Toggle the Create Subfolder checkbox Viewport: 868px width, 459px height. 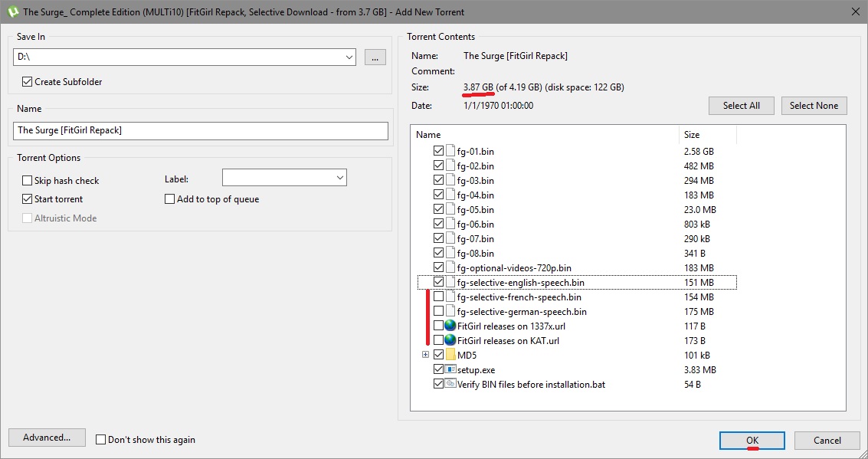(x=27, y=82)
